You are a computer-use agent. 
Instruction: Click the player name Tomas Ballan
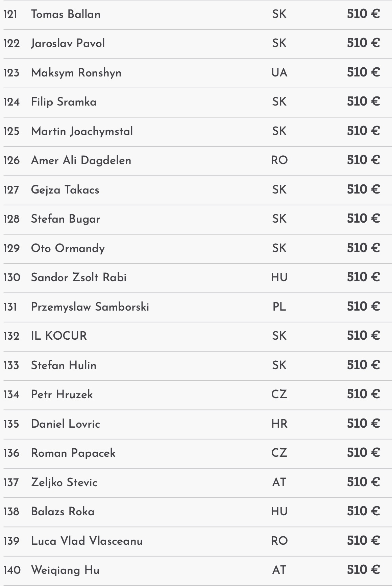click(x=66, y=14)
